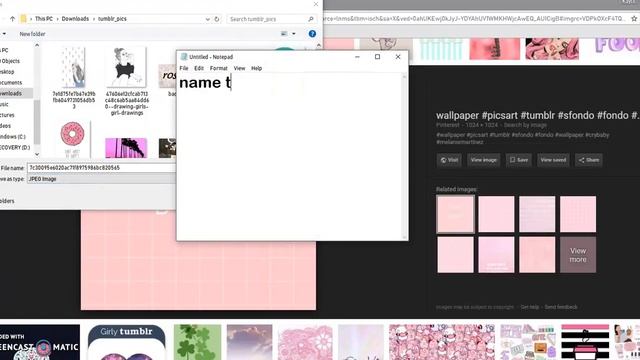This screenshot has height=360, width=640.
Task: Click the large pink grid preview image
Action: pos(198,276)
